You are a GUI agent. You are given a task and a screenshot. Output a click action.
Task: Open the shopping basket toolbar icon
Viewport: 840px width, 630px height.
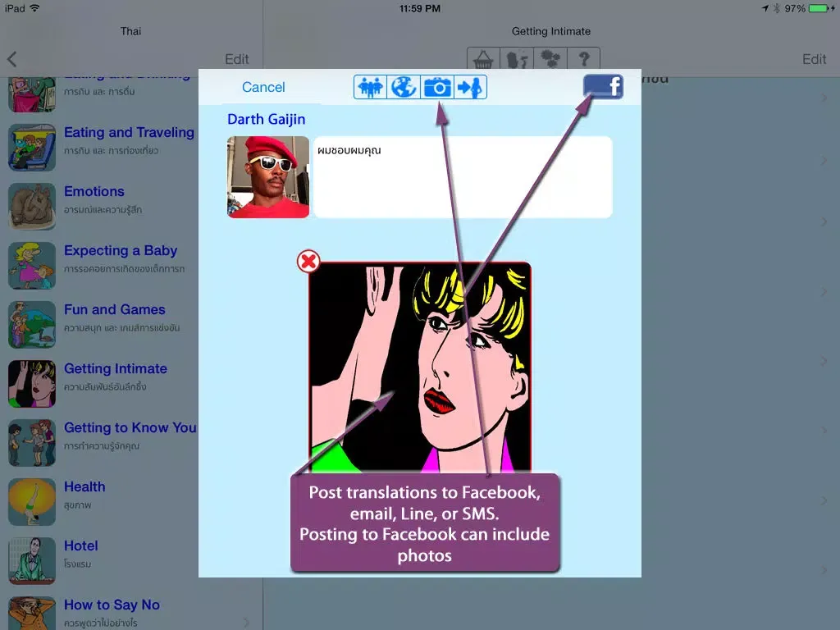pyautogui.click(x=483, y=58)
